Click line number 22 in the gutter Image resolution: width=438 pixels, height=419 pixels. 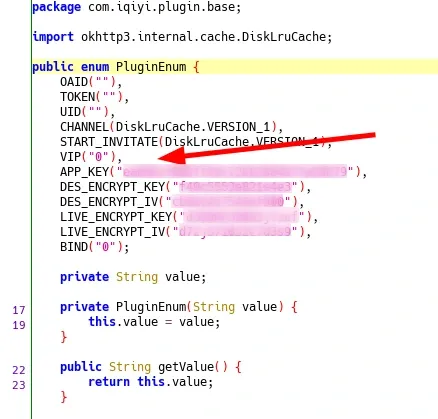coord(19,370)
